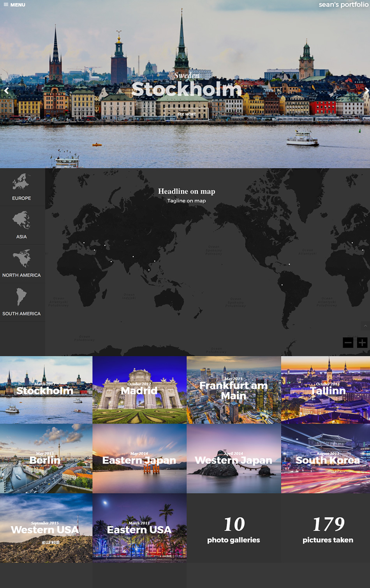Select the South Korea gallery tile
This screenshot has width=370, height=588.
326,459
